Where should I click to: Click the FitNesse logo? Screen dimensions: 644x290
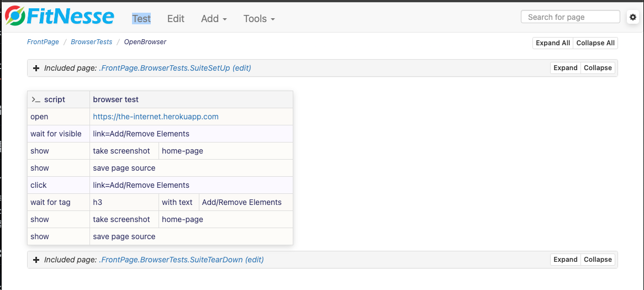coord(60,17)
